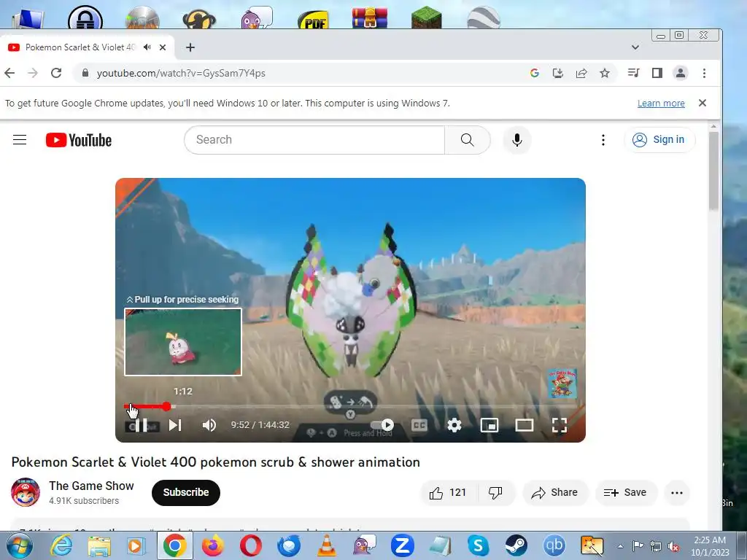The image size is (747, 560).
Task: Open Steam from the taskbar
Action: [x=516, y=545]
